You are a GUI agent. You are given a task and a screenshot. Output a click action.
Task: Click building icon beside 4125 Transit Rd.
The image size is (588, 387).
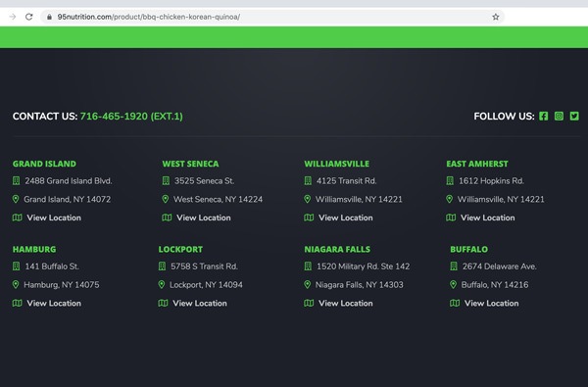pyautogui.click(x=308, y=180)
